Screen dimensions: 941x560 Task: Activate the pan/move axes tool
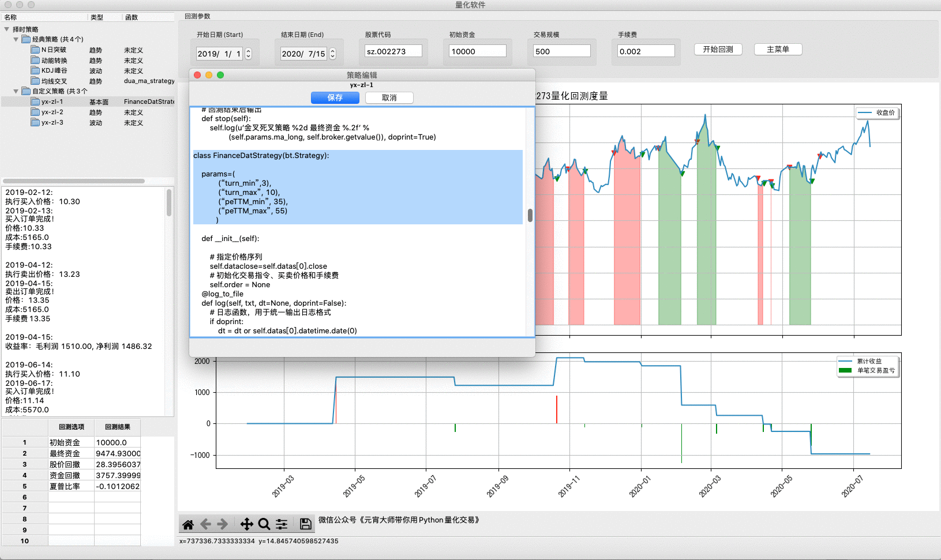pyautogui.click(x=246, y=524)
